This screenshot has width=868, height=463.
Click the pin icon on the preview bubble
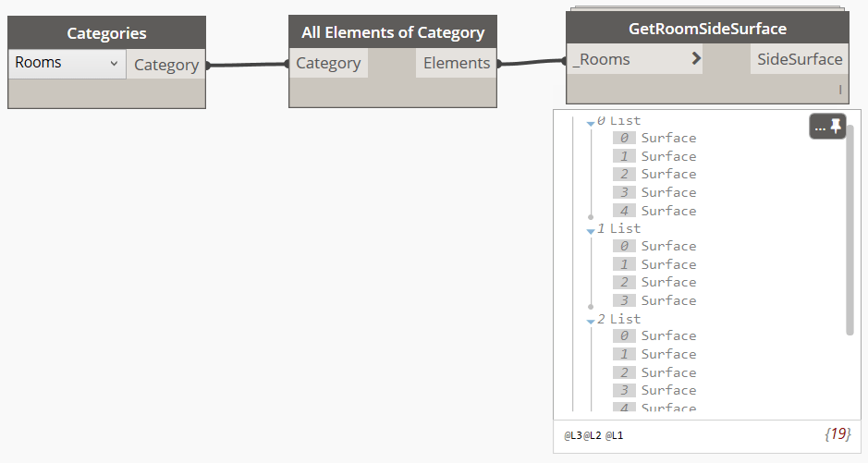tap(836, 128)
